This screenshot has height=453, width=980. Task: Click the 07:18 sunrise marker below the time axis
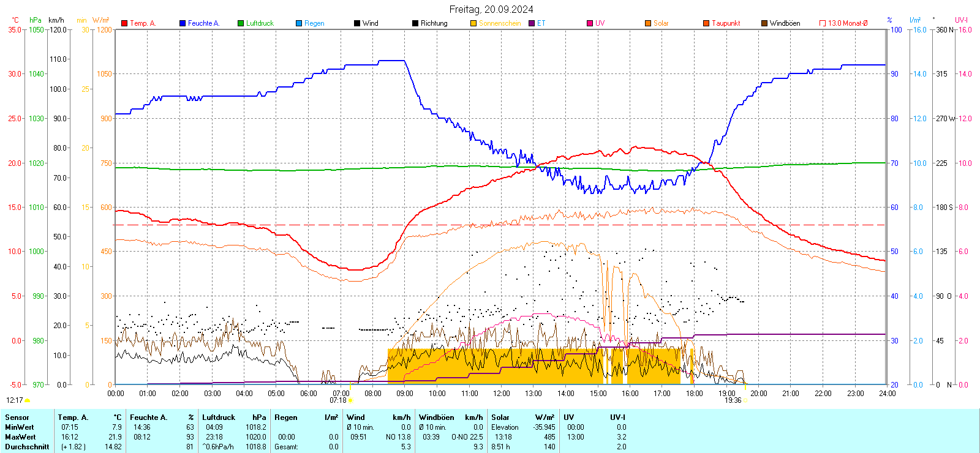pyautogui.click(x=338, y=400)
